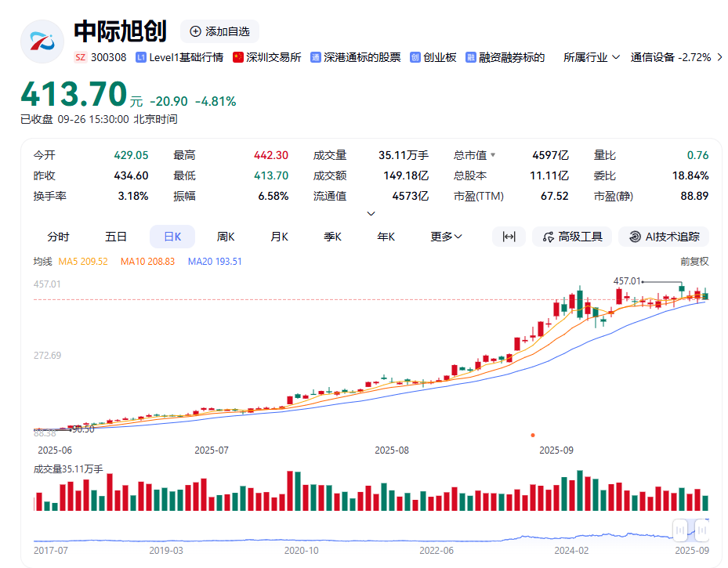Switch to the 分时 chart tab
Image resolution: width=728 pixels, height=568 pixels.
[x=58, y=237]
